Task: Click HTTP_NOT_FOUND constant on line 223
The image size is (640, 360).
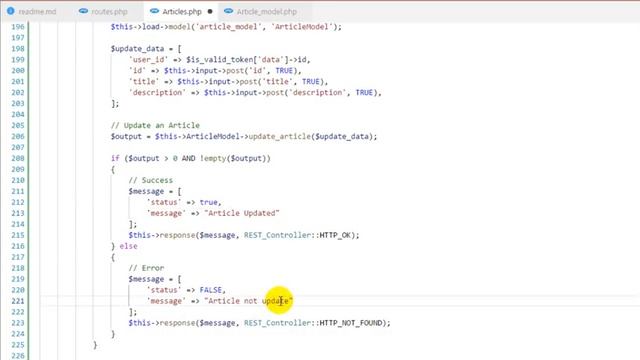Action: pos(351,323)
